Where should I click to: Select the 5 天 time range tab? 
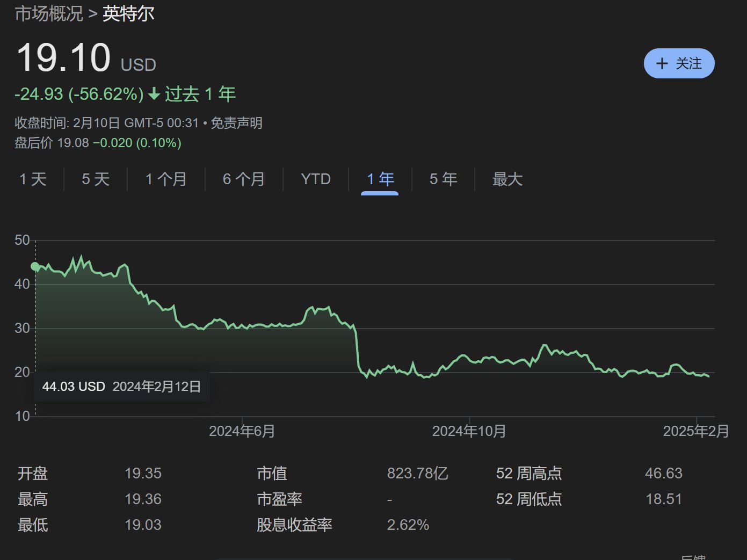click(96, 179)
